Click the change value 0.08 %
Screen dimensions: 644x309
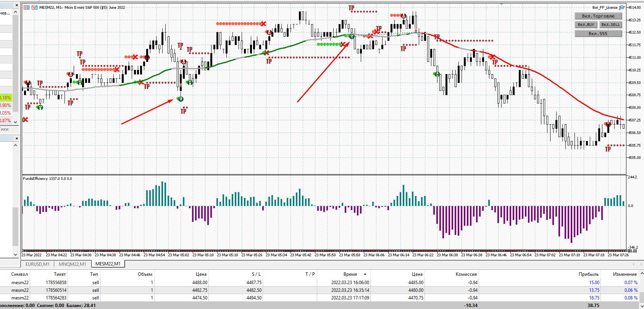tap(631, 298)
